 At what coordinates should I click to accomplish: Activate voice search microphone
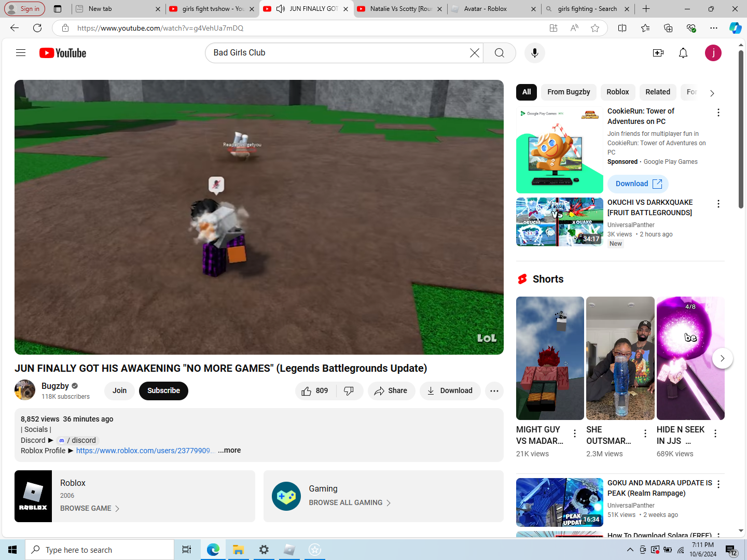coord(534,53)
